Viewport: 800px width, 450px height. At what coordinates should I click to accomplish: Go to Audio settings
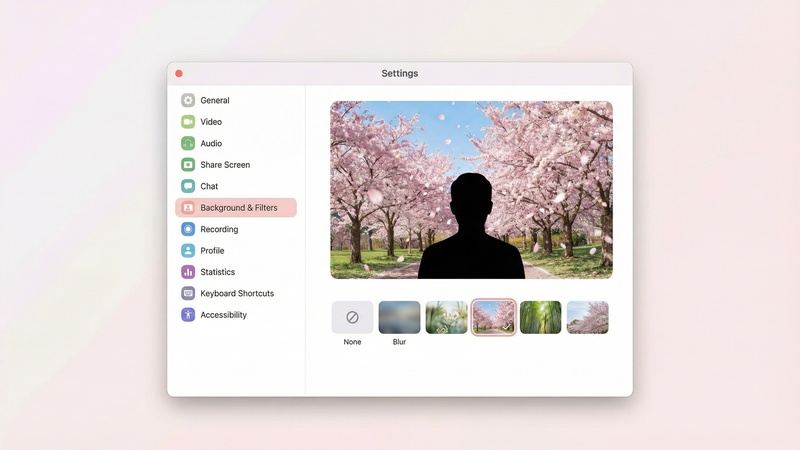click(211, 143)
